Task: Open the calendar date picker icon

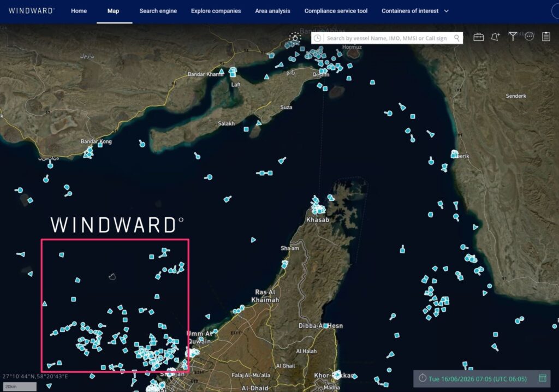Action: coord(543,378)
